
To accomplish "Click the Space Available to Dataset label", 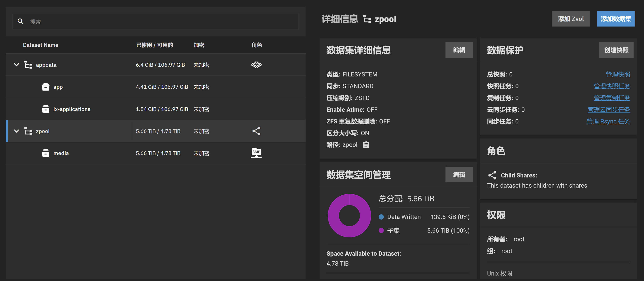I will pos(363,254).
